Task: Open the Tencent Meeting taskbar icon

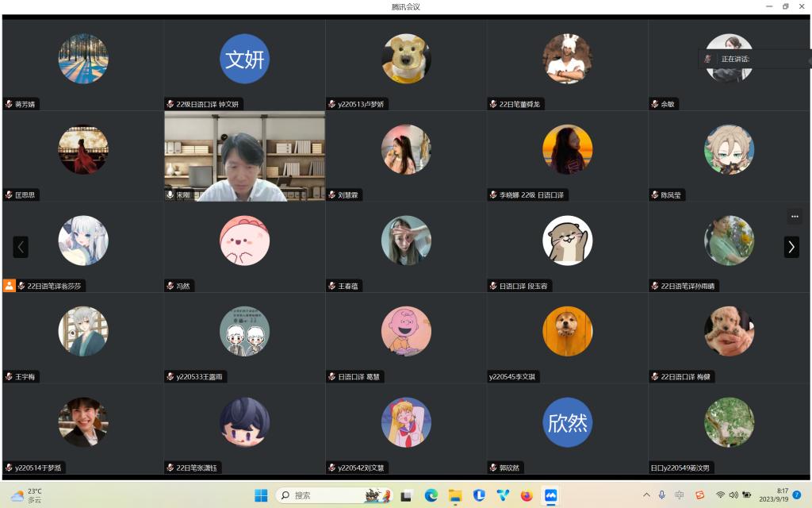Action: (550, 495)
